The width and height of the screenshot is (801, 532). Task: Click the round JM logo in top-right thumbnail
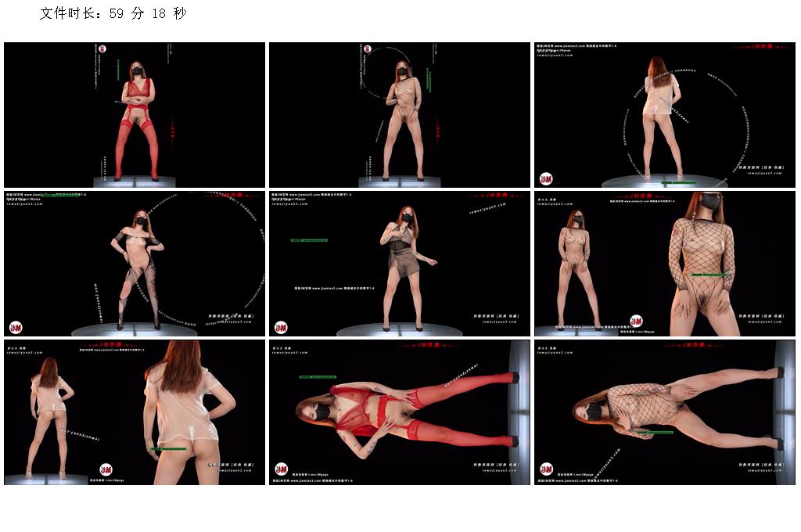(547, 178)
